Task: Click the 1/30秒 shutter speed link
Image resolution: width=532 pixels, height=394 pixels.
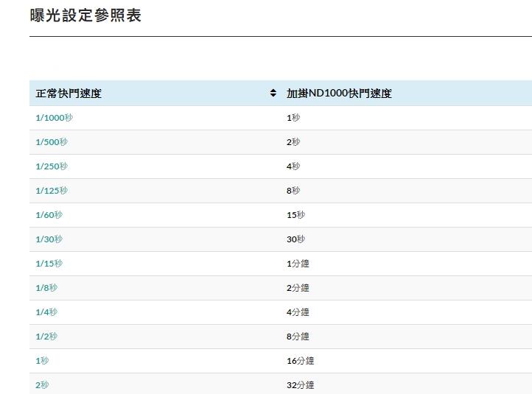Action: tap(49, 239)
